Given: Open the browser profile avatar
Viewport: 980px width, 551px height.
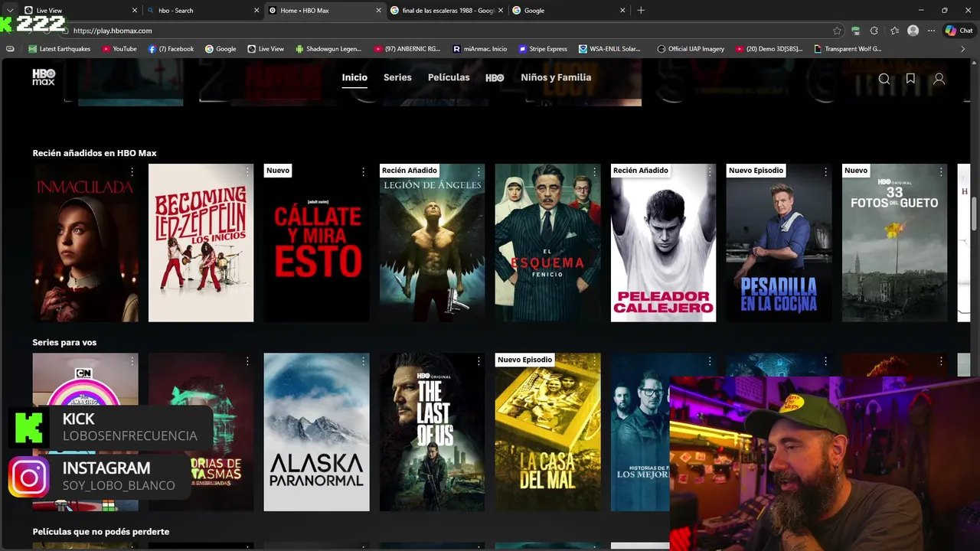Looking at the screenshot, I should point(913,31).
